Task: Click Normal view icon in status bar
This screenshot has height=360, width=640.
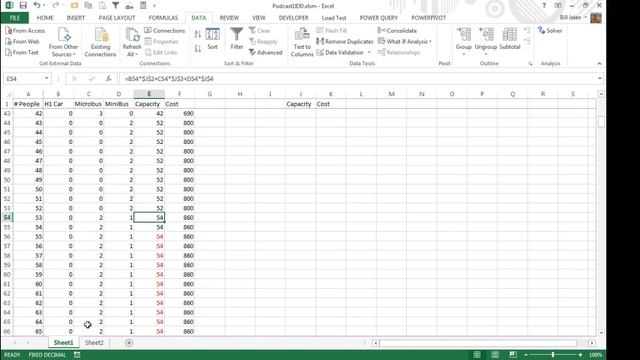Action: tap(477, 355)
